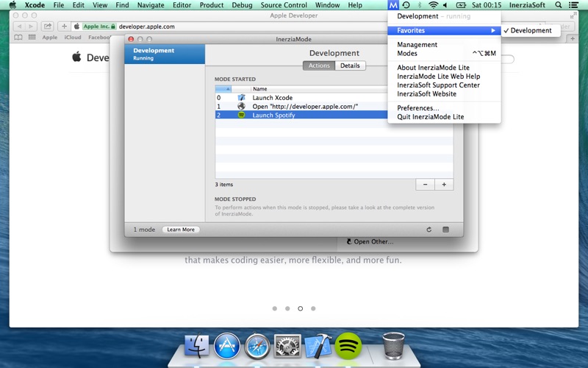Choose Modes menu item
Image resolution: width=588 pixels, height=368 pixels.
click(445, 53)
